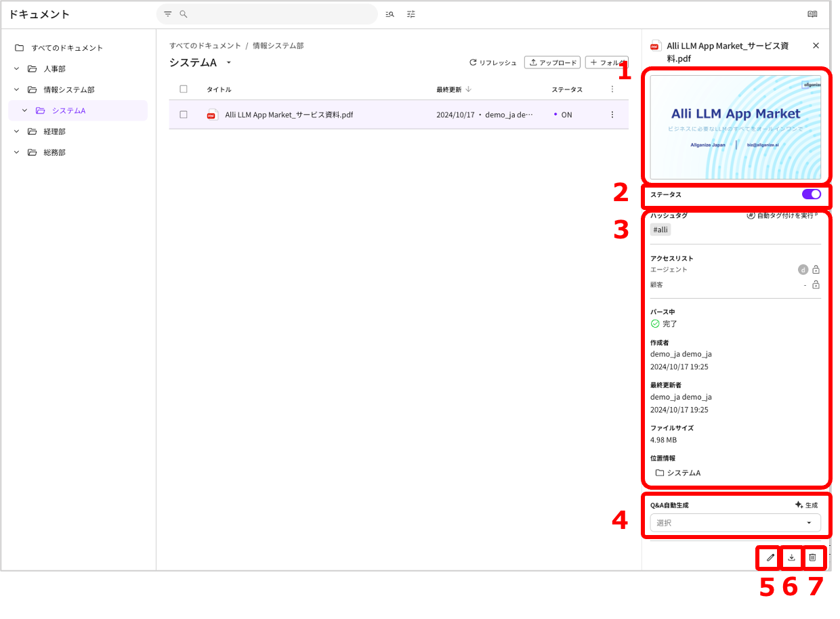840x619 pixels.
Task: Open the three-dot menu for the PDF row
Action: pyautogui.click(x=612, y=115)
